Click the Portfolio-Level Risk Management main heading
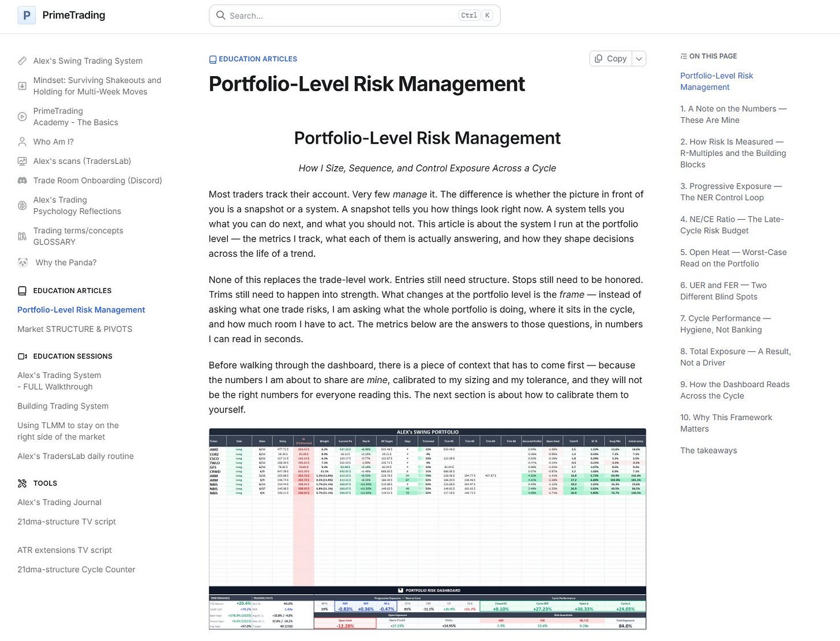The height and width of the screenshot is (641, 840). [x=367, y=84]
